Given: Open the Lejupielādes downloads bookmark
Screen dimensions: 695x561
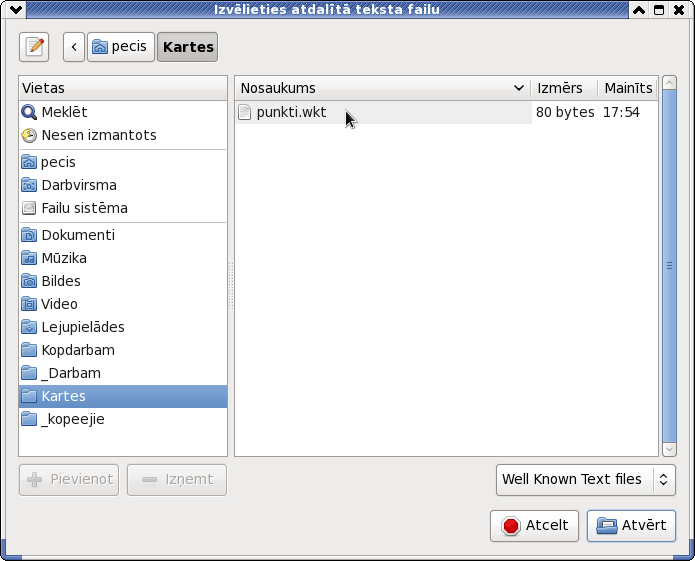Looking at the screenshot, I should (x=123, y=327).
